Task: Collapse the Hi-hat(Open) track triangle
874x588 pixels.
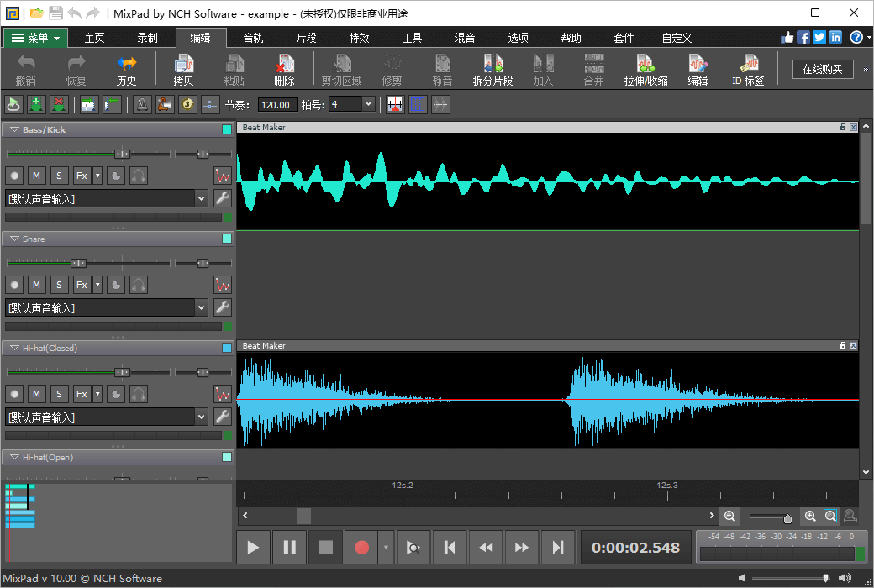Action: (x=14, y=457)
